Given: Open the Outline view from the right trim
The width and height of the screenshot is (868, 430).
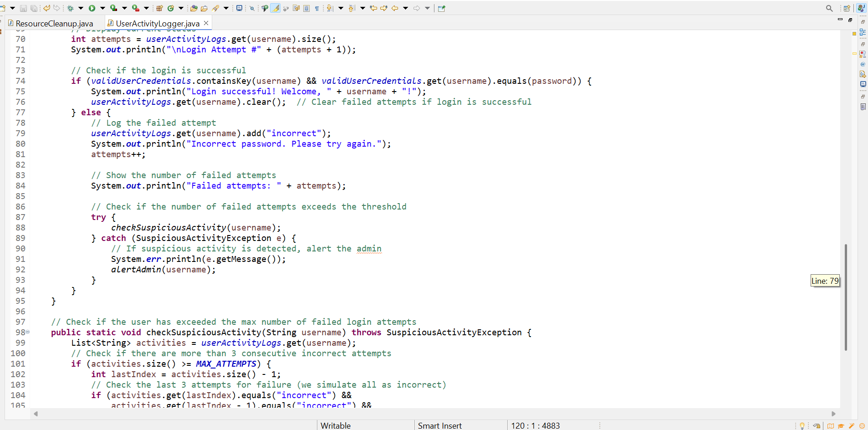Looking at the screenshot, I should click(x=863, y=32).
